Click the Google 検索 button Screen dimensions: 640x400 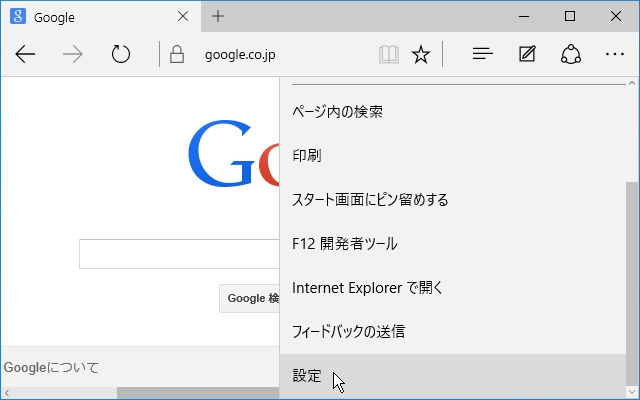point(249,298)
